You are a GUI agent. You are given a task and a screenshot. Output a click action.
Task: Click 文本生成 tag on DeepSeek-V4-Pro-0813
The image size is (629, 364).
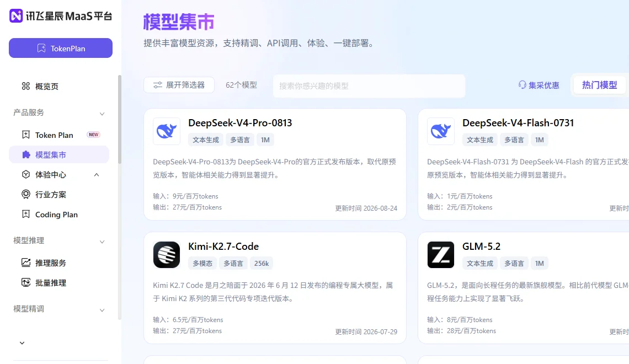click(206, 140)
